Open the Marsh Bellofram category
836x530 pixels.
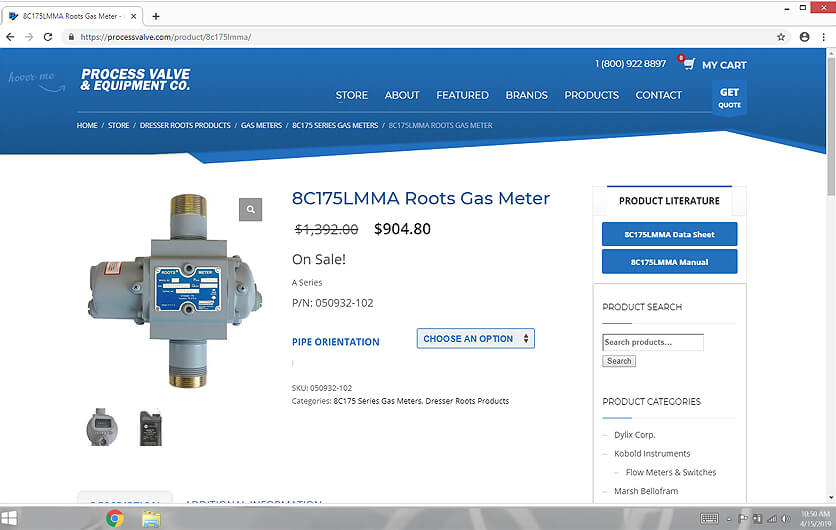(x=646, y=491)
